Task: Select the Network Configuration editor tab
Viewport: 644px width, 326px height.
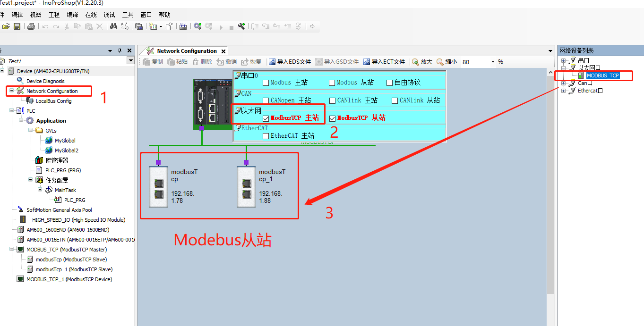Action: [187, 51]
